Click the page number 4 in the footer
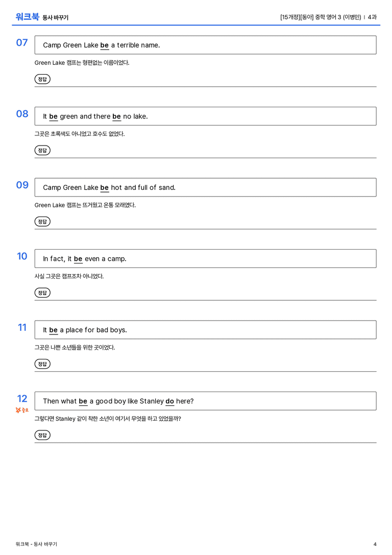This screenshot has width=392, height=555. click(375, 544)
